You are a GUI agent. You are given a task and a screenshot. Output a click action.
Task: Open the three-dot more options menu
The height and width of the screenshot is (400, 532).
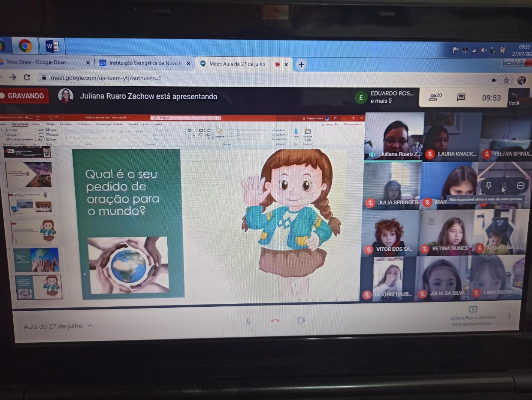point(509,316)
